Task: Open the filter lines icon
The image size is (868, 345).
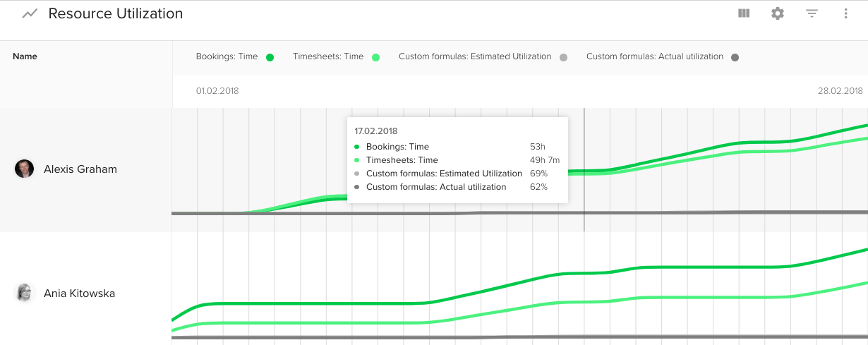Action: (812, 13)
